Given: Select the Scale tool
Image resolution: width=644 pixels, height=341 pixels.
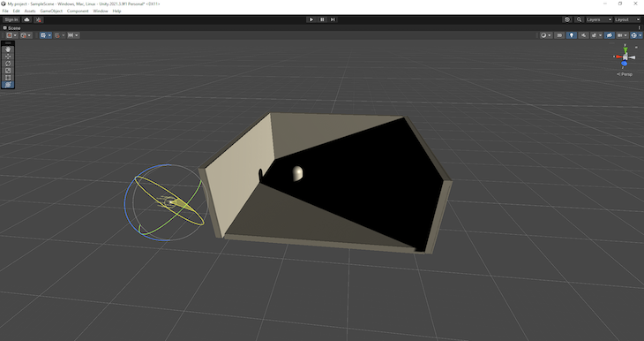Looking at the screenshot, I should 8,71.
